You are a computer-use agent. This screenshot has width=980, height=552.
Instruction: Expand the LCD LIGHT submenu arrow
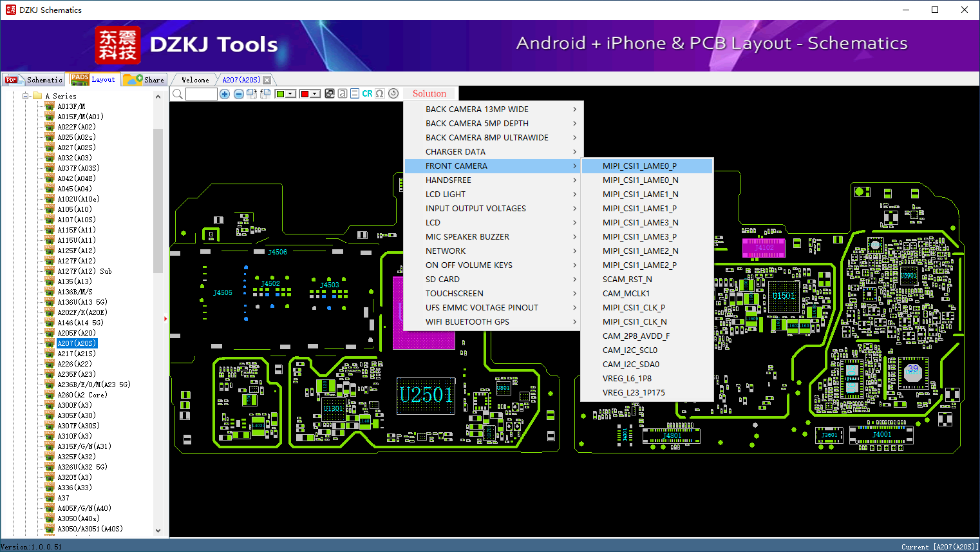(575, 195)
